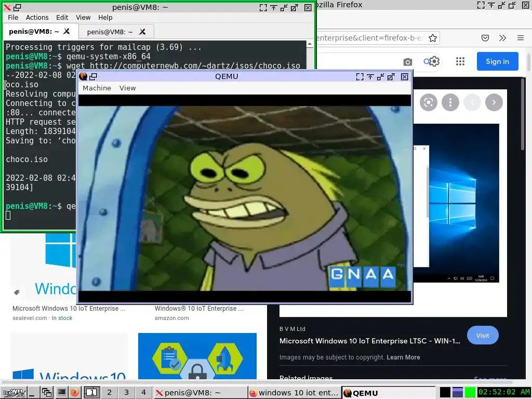The image size is (532, 399).
Task: Click the Google Sign in button
Action: click(497, 61)
